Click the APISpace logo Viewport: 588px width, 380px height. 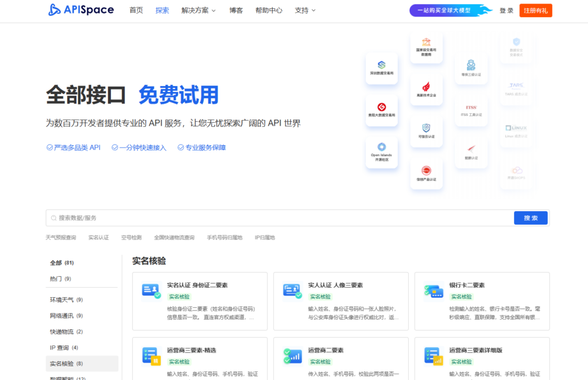click(81, 10)
